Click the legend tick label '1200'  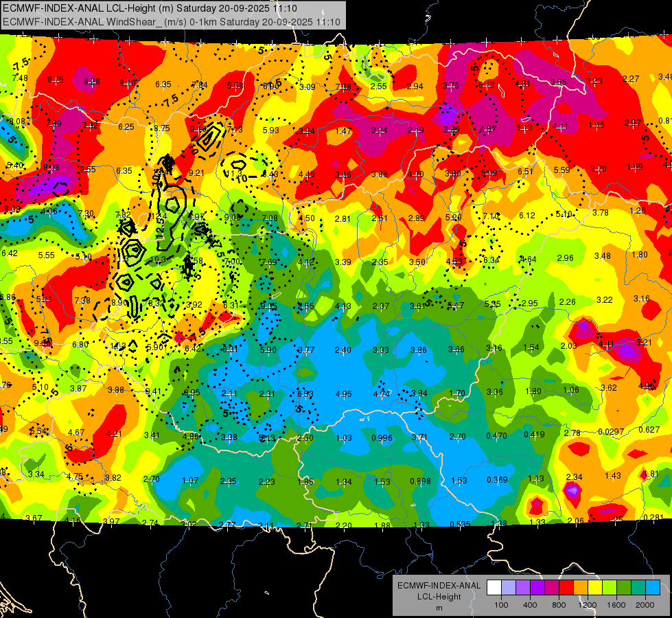click(x=588, y=605)
